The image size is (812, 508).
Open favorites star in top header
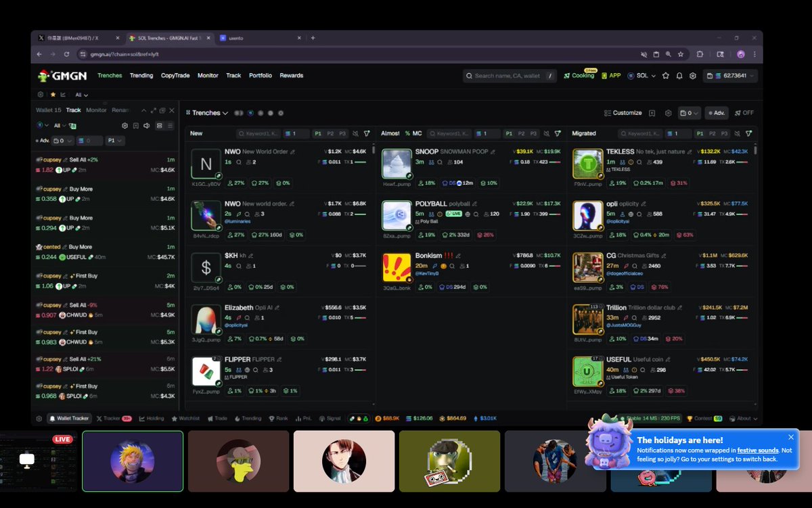click(x=666, y=76)
